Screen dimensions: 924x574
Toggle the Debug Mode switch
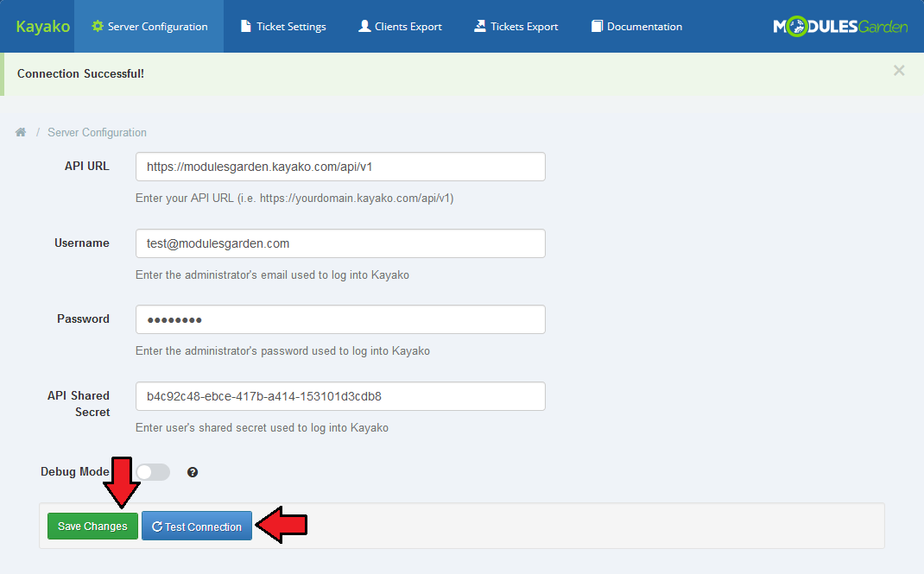[x=153, y=472]
